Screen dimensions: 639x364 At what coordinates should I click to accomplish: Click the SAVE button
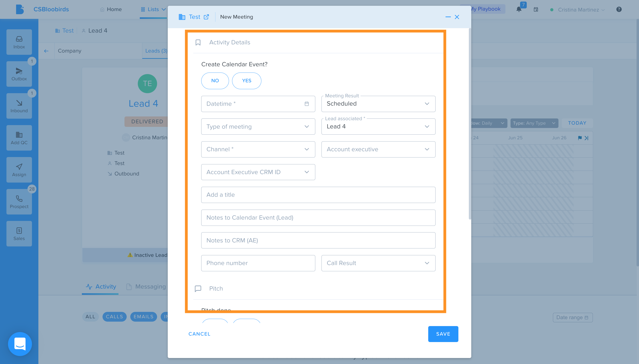pos(443,334)
